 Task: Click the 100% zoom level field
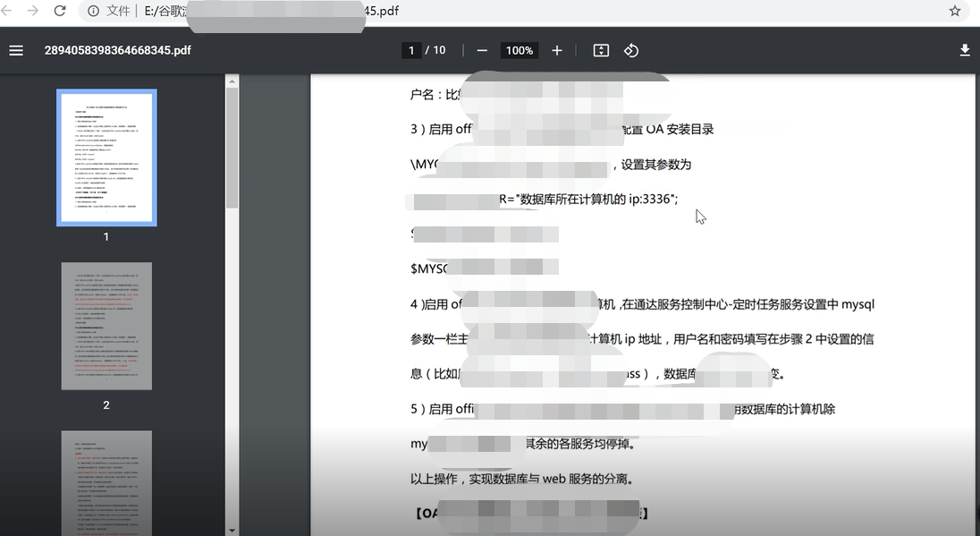520,51
